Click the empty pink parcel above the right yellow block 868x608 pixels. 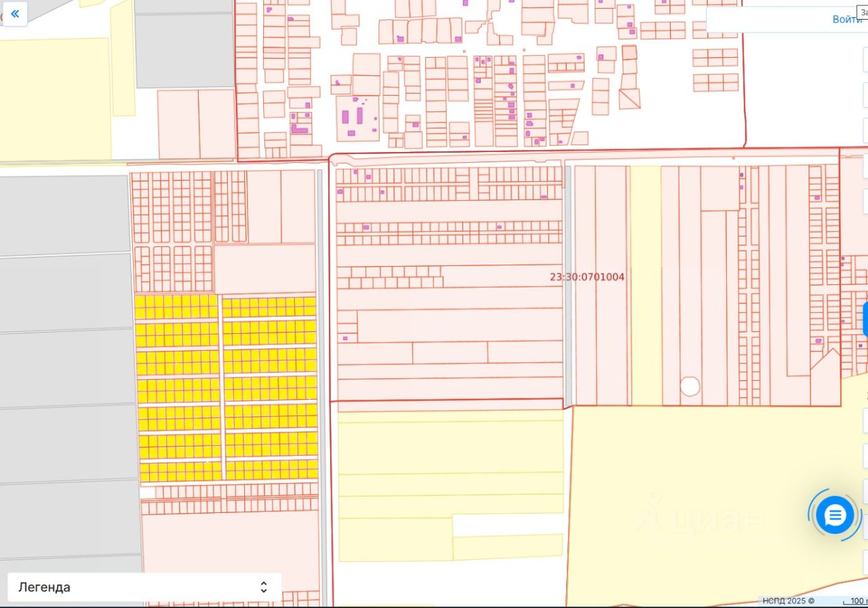(265, 269)
